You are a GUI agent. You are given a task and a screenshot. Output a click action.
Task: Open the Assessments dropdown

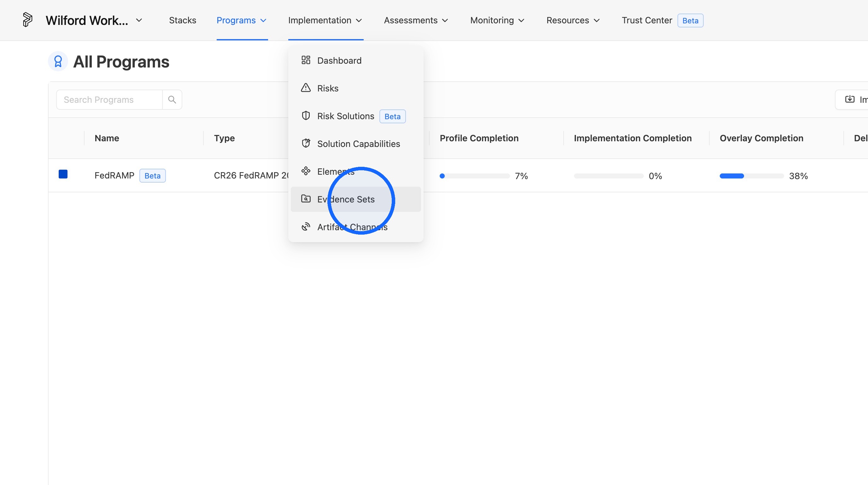416,20
